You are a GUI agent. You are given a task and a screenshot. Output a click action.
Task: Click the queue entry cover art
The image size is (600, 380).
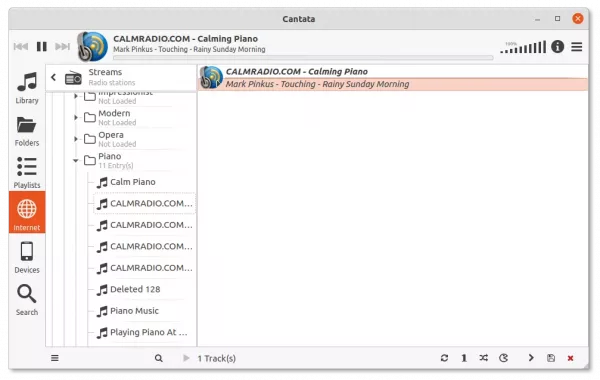[211, 77]
